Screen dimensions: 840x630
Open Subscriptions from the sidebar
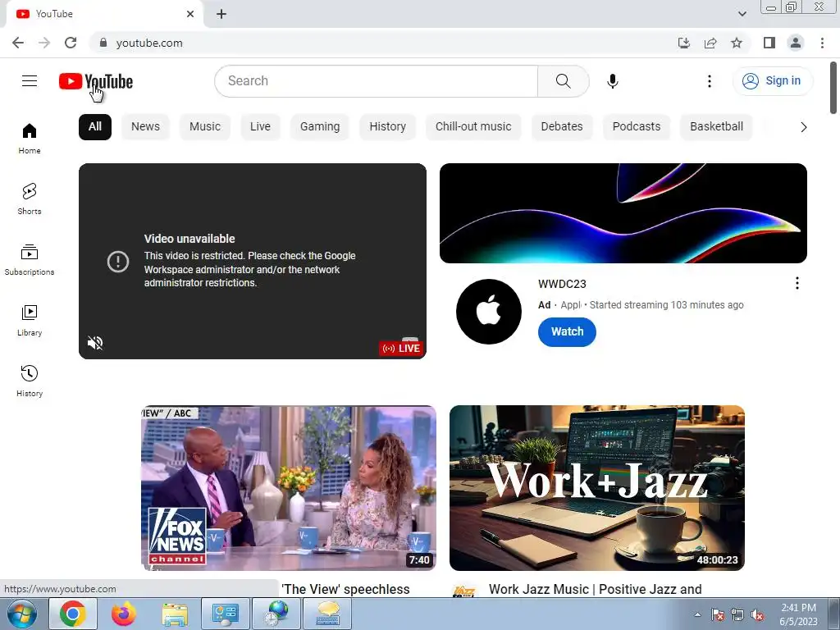point(30,260)
